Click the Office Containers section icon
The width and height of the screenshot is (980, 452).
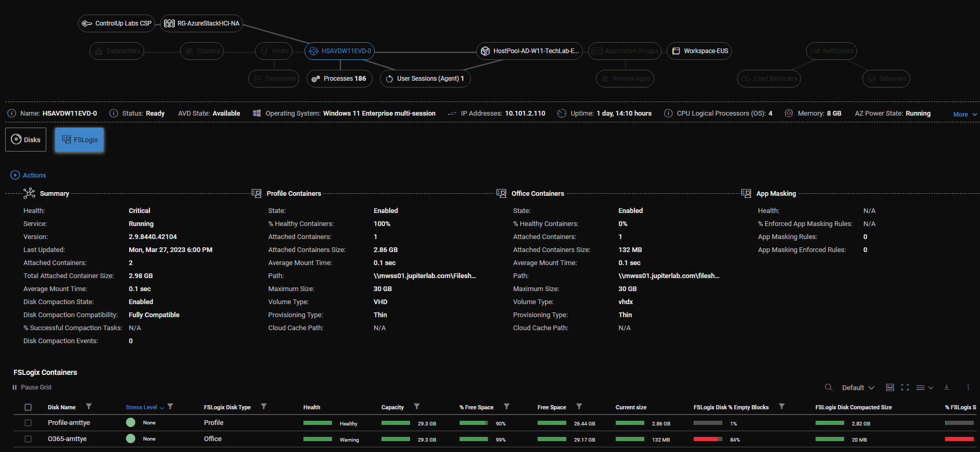(x=501, y=193)
